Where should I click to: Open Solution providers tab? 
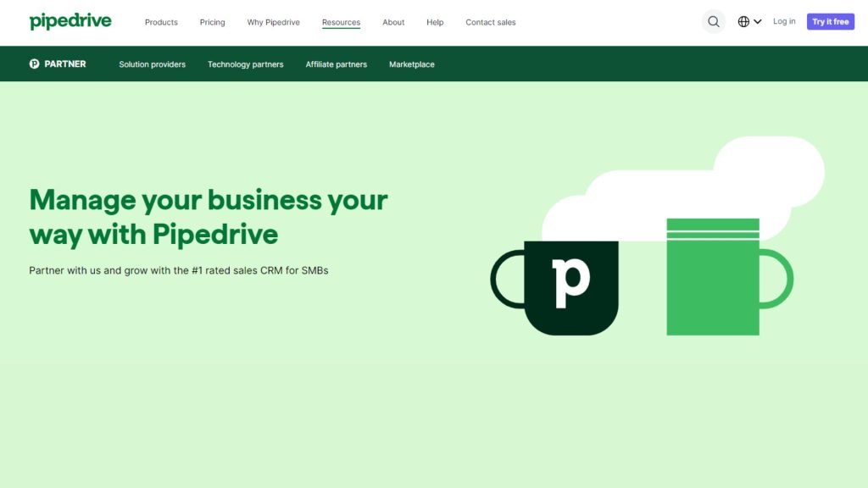tap(153, 64)
